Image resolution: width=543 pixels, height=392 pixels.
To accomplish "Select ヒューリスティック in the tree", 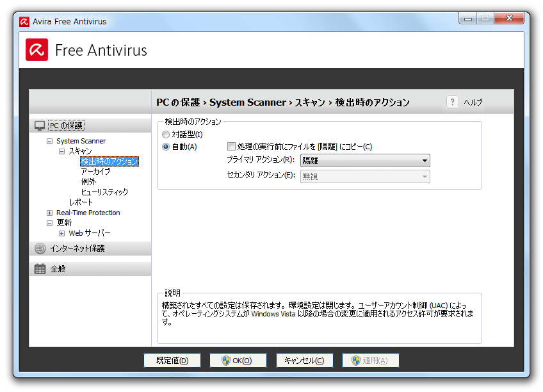I will tap(104, 192).
